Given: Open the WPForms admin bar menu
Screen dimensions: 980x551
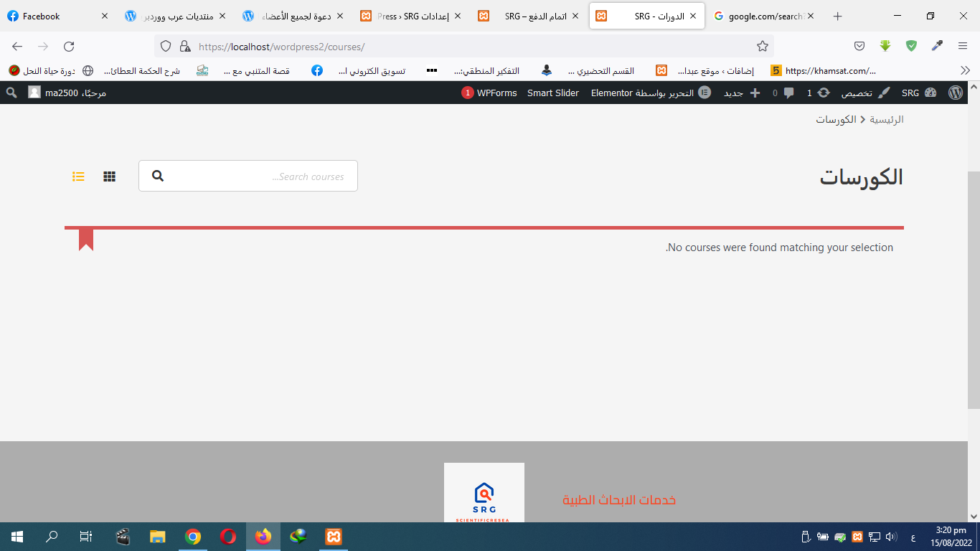Looking at the screenshot, I should point(489,93).
